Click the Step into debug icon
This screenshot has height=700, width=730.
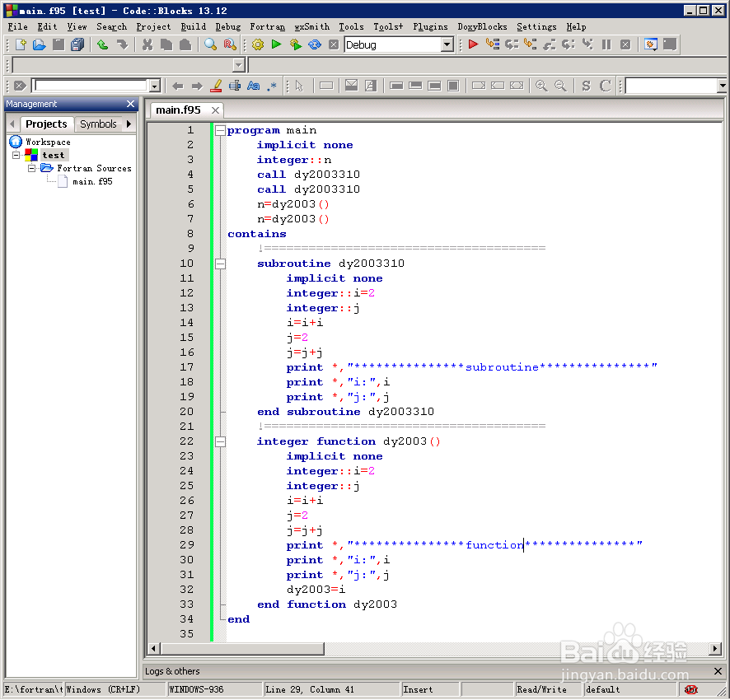(x=531, y=44)
